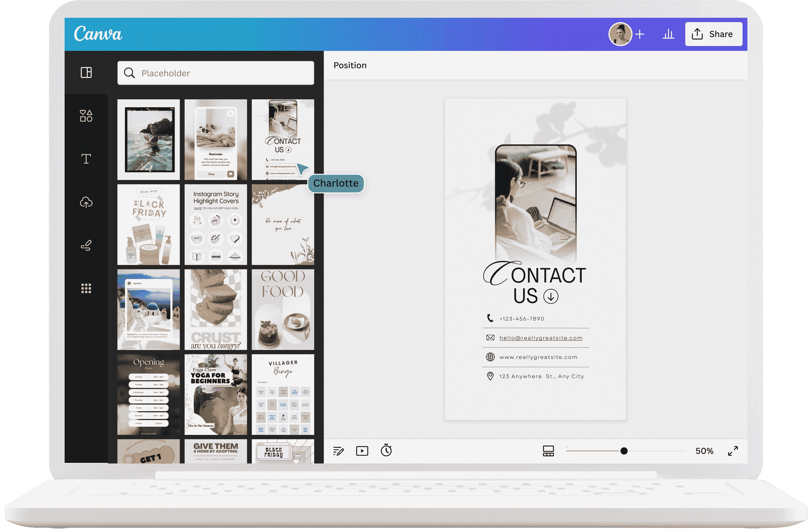Click the globe website icon on canvas
The width and height of the screenshot is (812, 531).
(490, 357)
